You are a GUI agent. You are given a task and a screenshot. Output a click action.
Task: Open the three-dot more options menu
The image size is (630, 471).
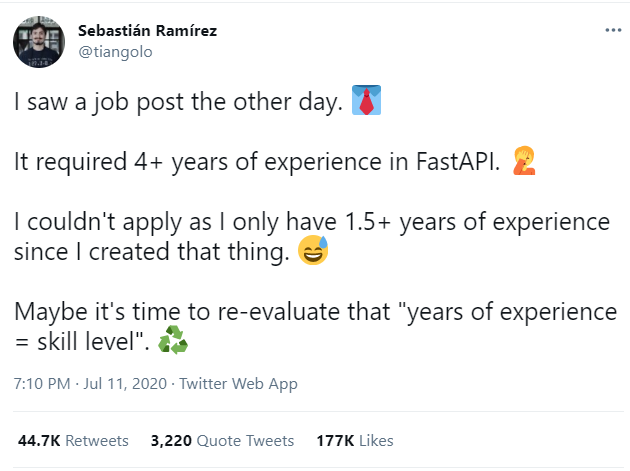(x=612, y=30)
